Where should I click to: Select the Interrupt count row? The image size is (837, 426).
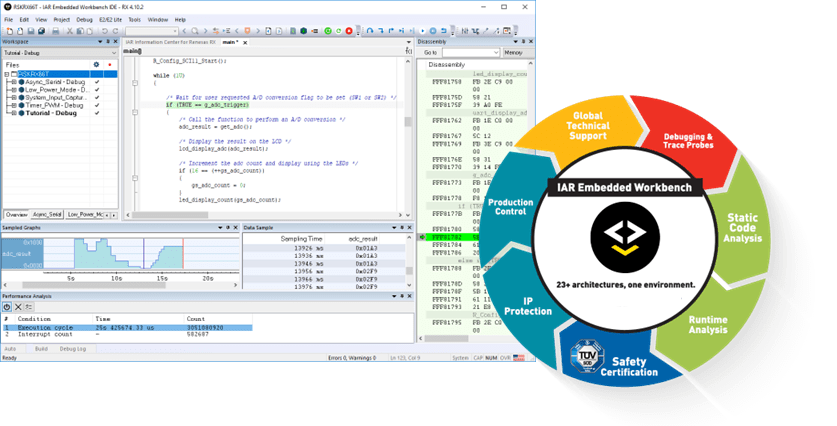pyautogui.click(x=128, y=335)
